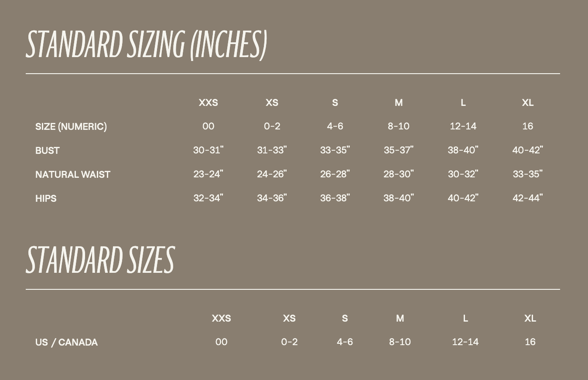Select the Size (Numeric) row label
Screen dimensions: 588x380
pos(71,127)
